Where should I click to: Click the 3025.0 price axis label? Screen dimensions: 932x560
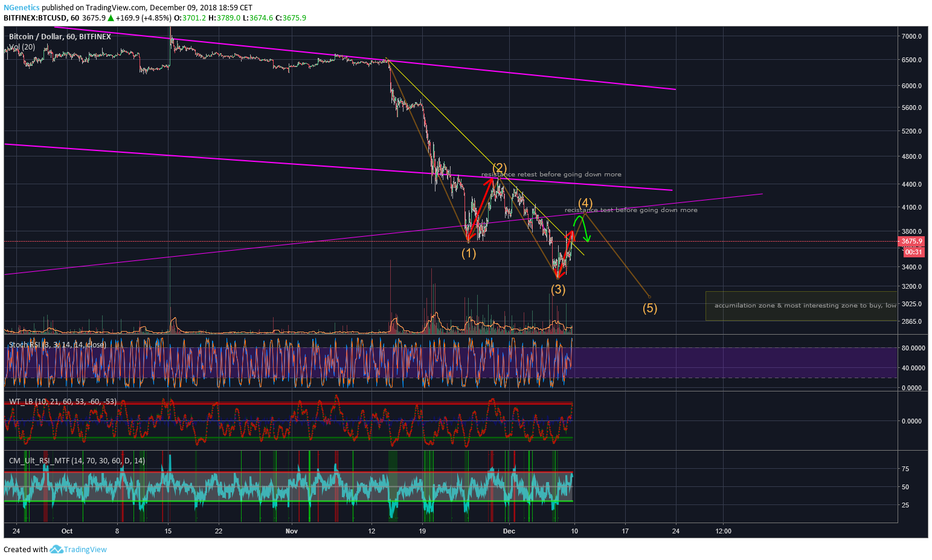pos(911,304)
